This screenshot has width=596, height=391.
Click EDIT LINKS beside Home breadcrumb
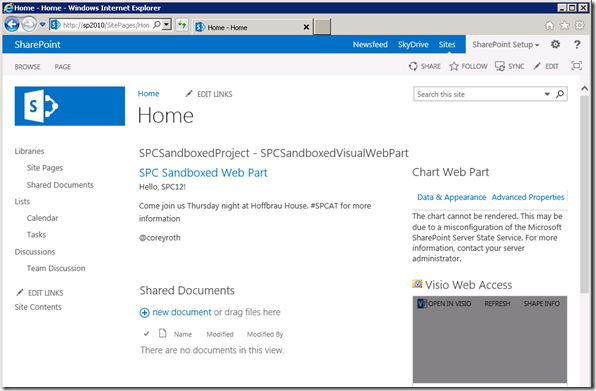[209, 94]
